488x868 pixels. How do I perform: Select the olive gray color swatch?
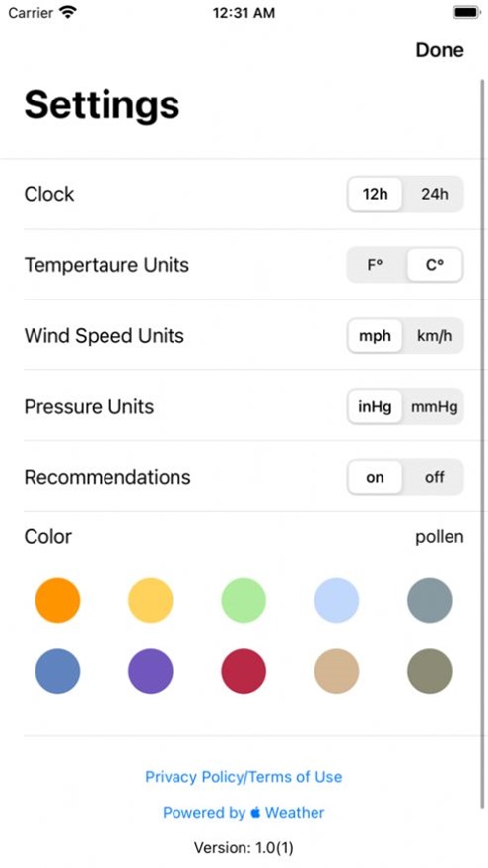430,672
